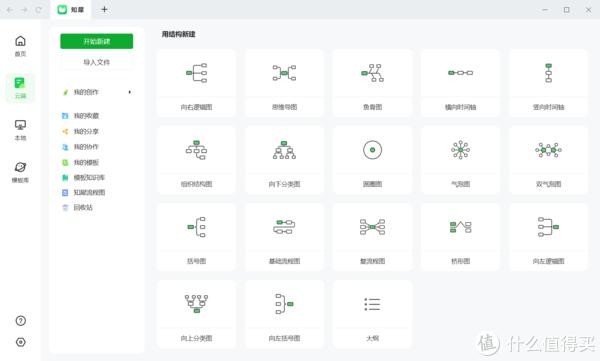The height and width of the screenshot is (361, 600).
Task: Open 我的收藏 in the left list
Action: coord(86,116)
